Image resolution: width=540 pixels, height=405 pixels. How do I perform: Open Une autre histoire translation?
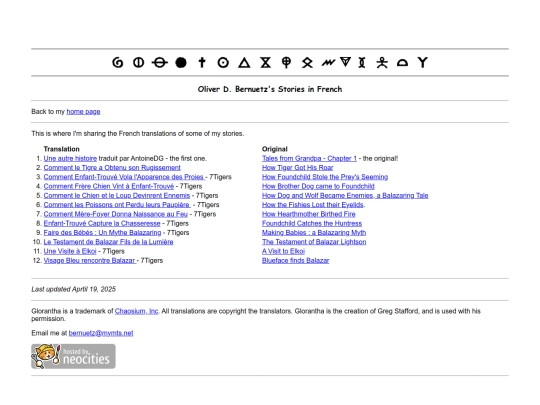[70, 158]
